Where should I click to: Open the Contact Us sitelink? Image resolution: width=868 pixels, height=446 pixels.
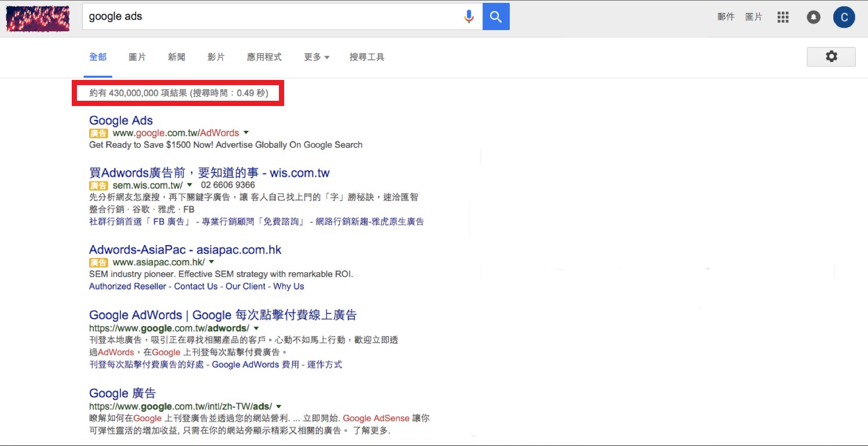click(196, 287)
